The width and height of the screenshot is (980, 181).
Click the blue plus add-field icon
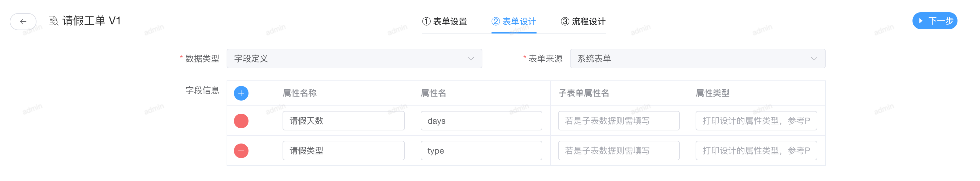[x=241, y=93]
